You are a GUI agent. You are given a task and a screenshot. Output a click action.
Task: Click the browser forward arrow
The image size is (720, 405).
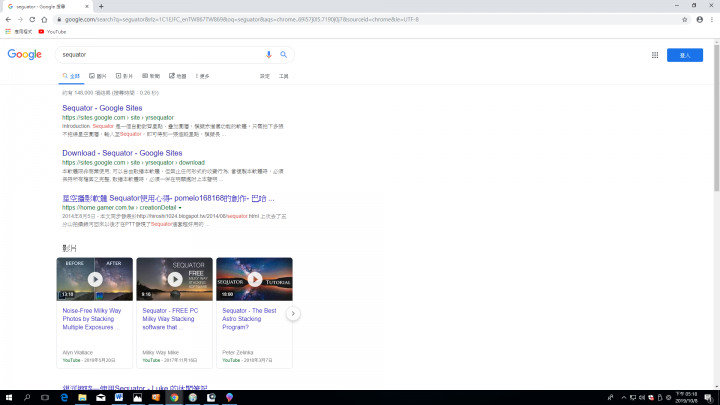[x=20, y=19]
